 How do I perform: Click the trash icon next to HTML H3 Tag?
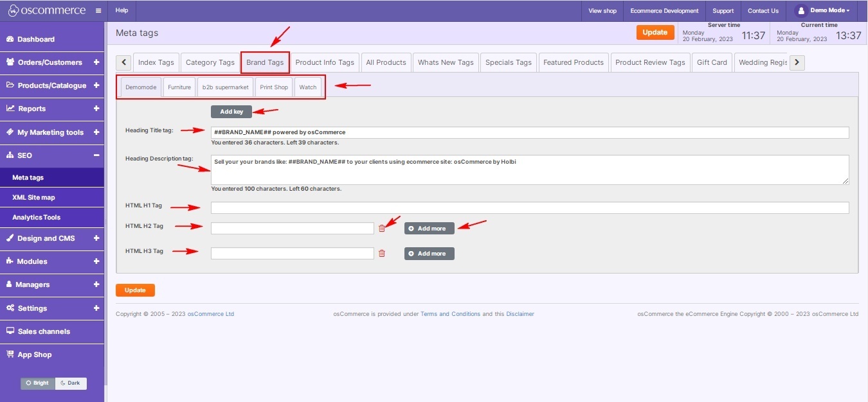point(382,254)
